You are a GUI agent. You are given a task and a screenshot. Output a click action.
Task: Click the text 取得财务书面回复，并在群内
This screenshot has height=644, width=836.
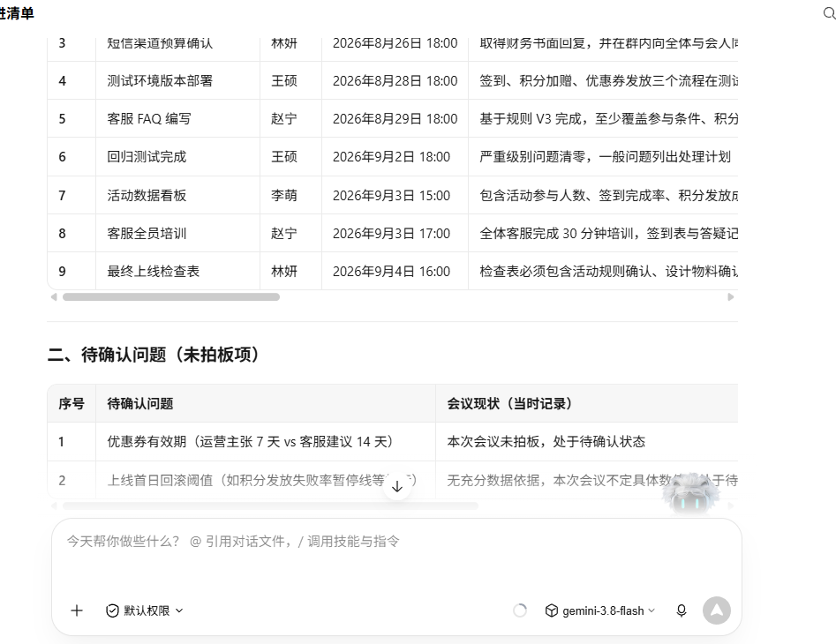[x=566, y=43]
